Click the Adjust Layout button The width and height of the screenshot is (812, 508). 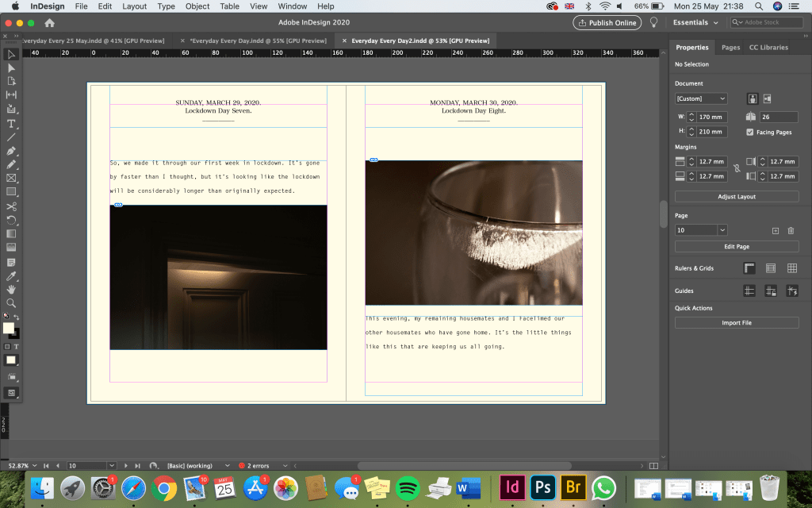[x=737, y=196]
